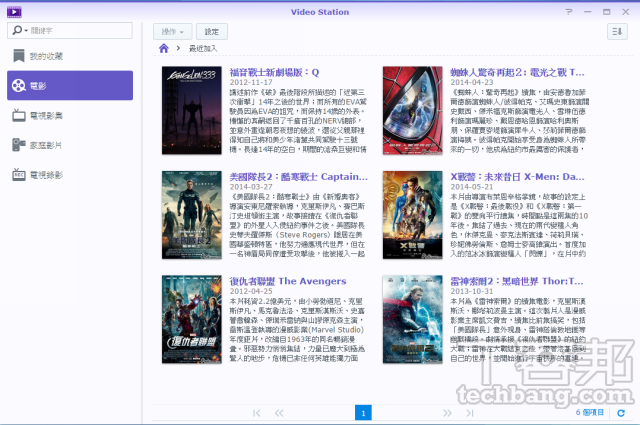Click the refresh icon at bottom right
The height and width of the screenshot is (425, 640).
click(x=621, y=412)
